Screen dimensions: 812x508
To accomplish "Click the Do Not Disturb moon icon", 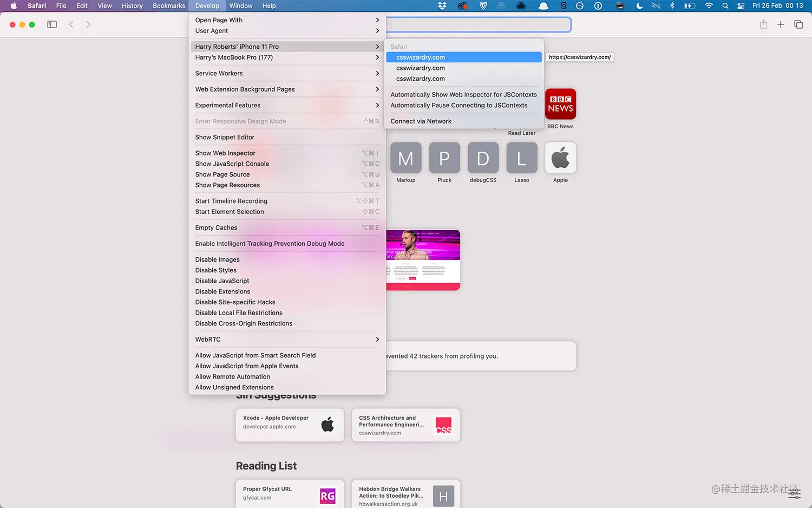I will (639, 6).
